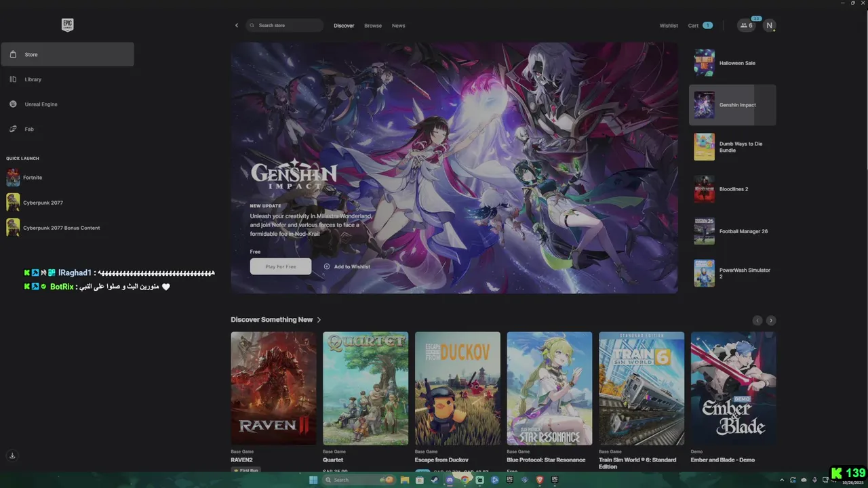
Task: Open the Escape from Duckov card
Action: tap(458, 388)
